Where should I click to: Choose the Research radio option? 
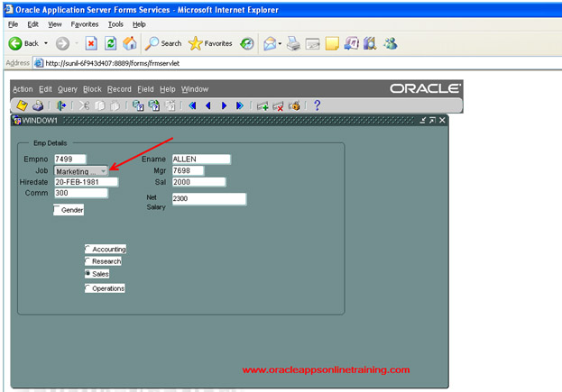[88, 260]
